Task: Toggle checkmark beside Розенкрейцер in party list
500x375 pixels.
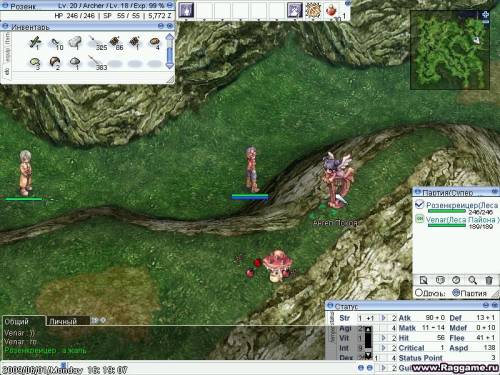Action: pyautogui.click(x=419, y=204)
